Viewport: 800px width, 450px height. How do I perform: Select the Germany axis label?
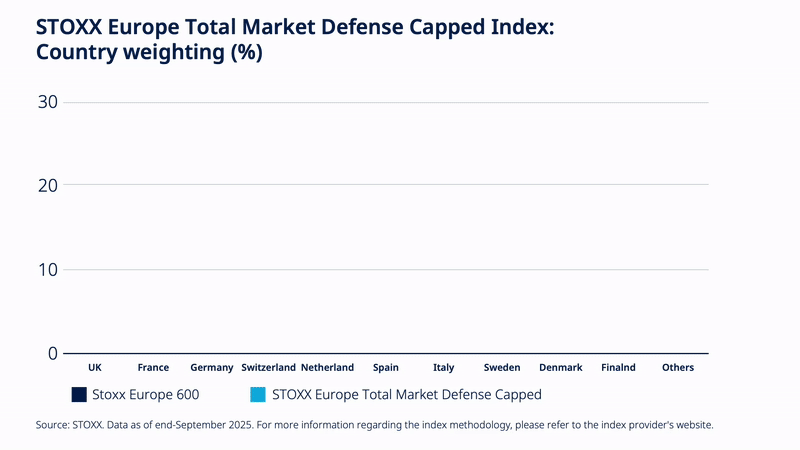[212, 368]
